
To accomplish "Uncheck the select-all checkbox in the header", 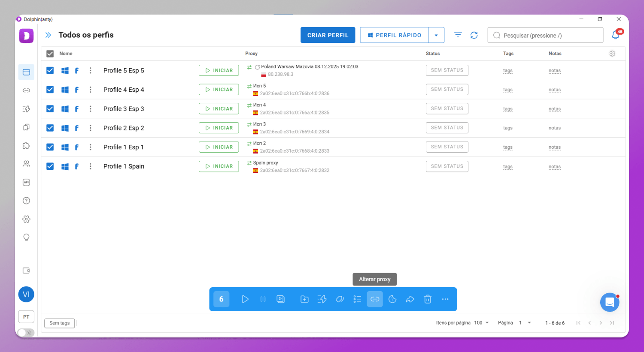I will tap(50, 54).
